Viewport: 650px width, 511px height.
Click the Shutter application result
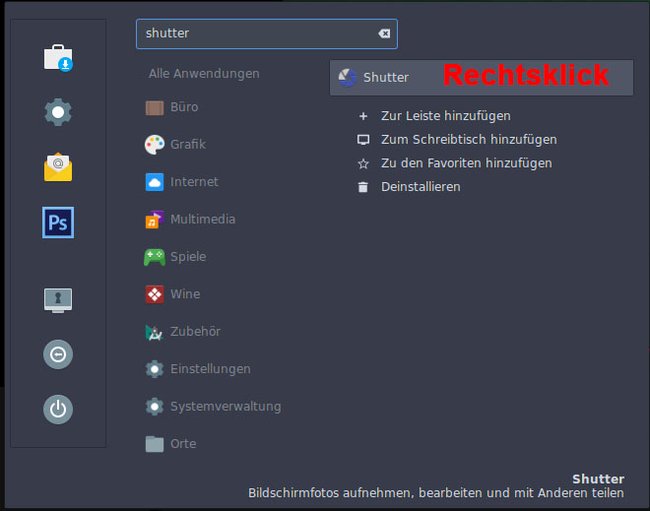click(x=481, y=77)
